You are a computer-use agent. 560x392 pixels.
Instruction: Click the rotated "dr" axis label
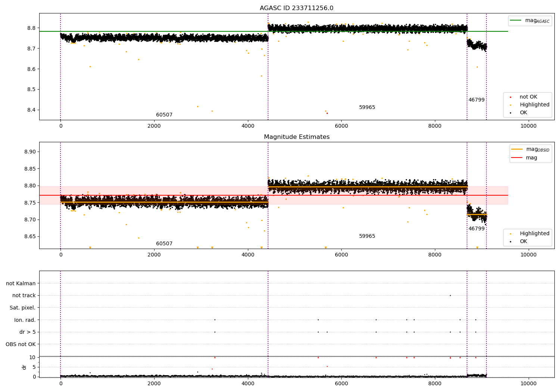pyautogui.click(x=24, y=367)
